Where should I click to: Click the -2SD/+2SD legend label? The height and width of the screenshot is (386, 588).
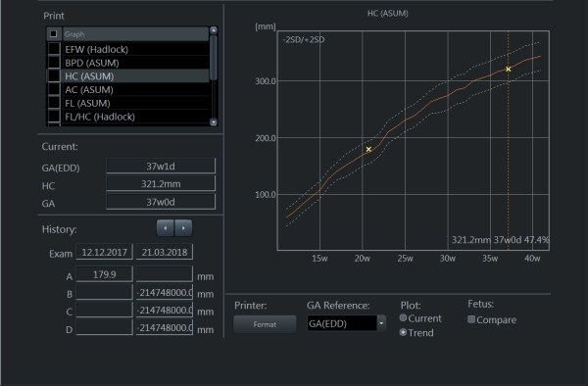pos(304,40)
